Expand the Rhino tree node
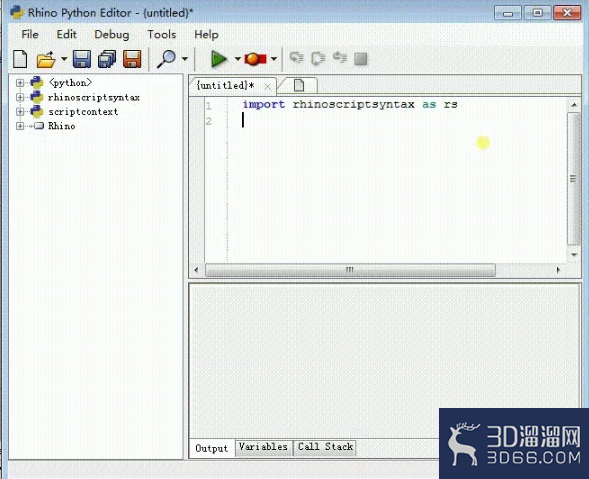This screenshot has height=479, width=589. (x=20, y=126)
